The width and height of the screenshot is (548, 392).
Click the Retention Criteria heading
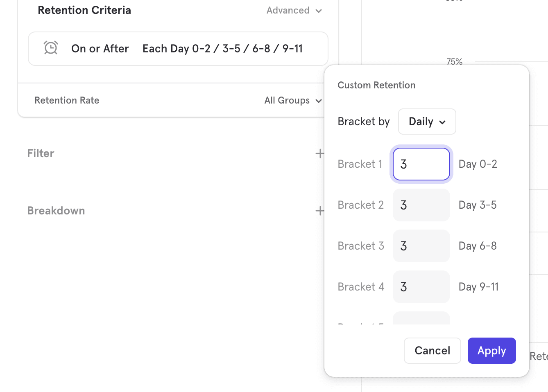84,10
